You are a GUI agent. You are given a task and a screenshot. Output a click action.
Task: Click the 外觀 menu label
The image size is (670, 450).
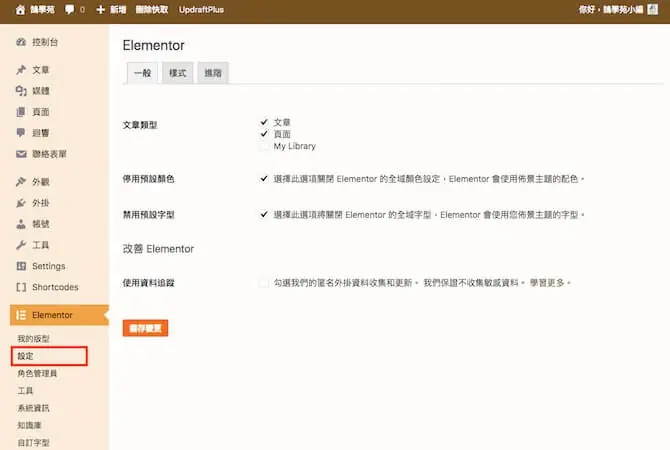(41, 182)
